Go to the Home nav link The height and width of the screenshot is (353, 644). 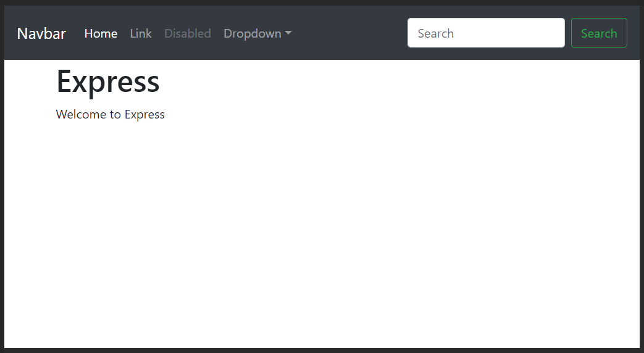point(101,33)
